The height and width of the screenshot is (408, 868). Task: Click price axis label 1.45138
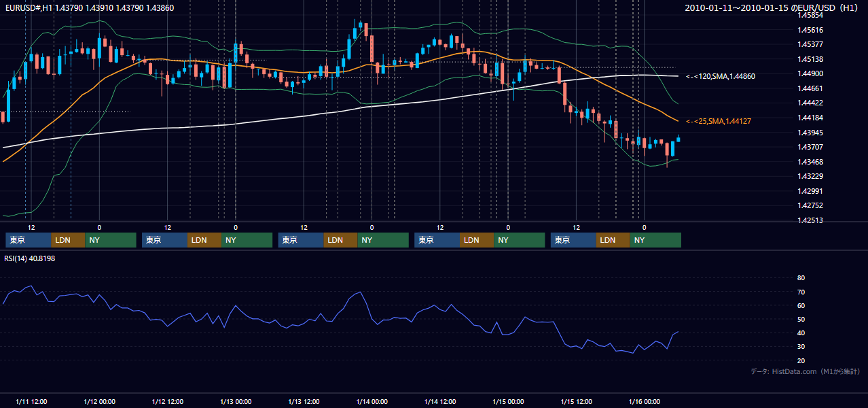[x=810, y=59]
